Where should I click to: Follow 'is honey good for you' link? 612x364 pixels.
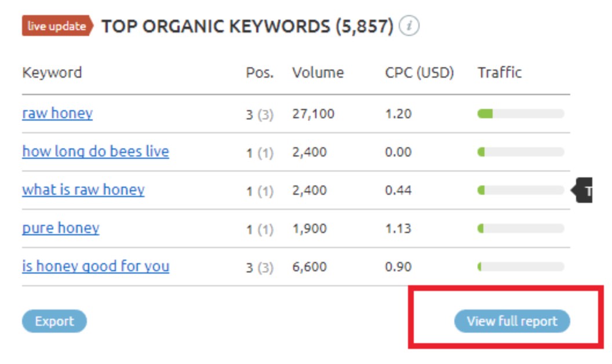coord(96,267)
